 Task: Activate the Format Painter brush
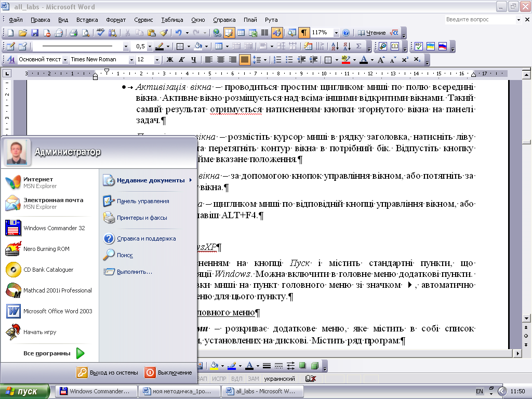point(164,33)
